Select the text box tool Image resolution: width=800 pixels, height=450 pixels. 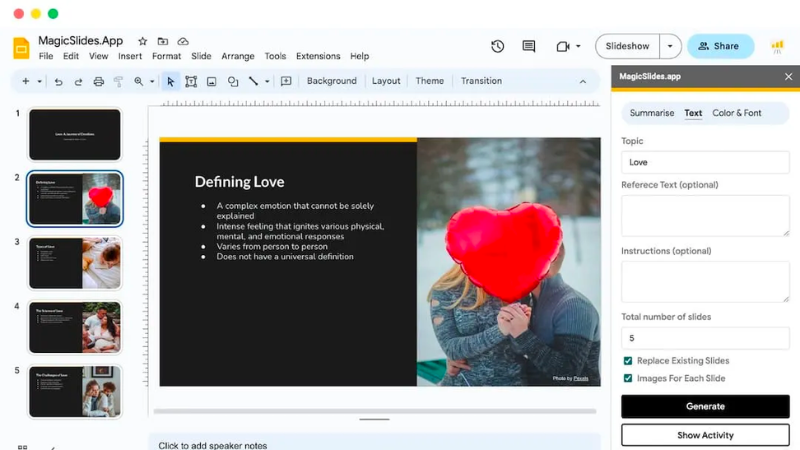click(190, 81)
